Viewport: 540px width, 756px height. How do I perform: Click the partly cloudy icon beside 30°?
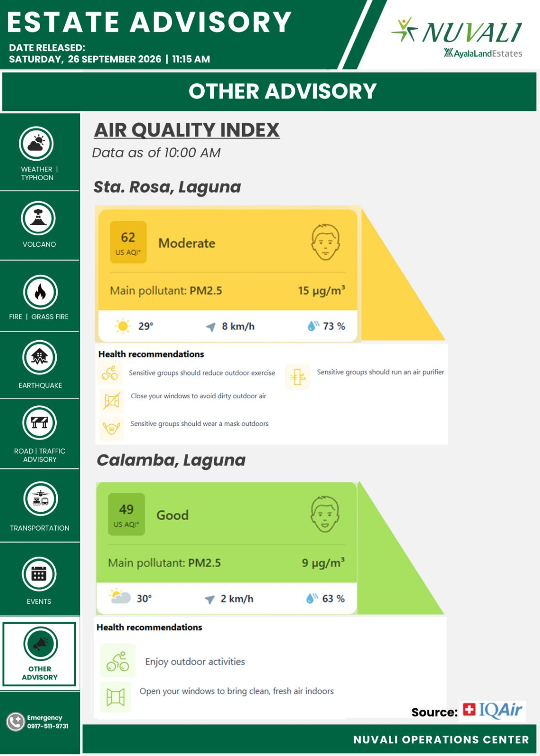click(119, 596)
